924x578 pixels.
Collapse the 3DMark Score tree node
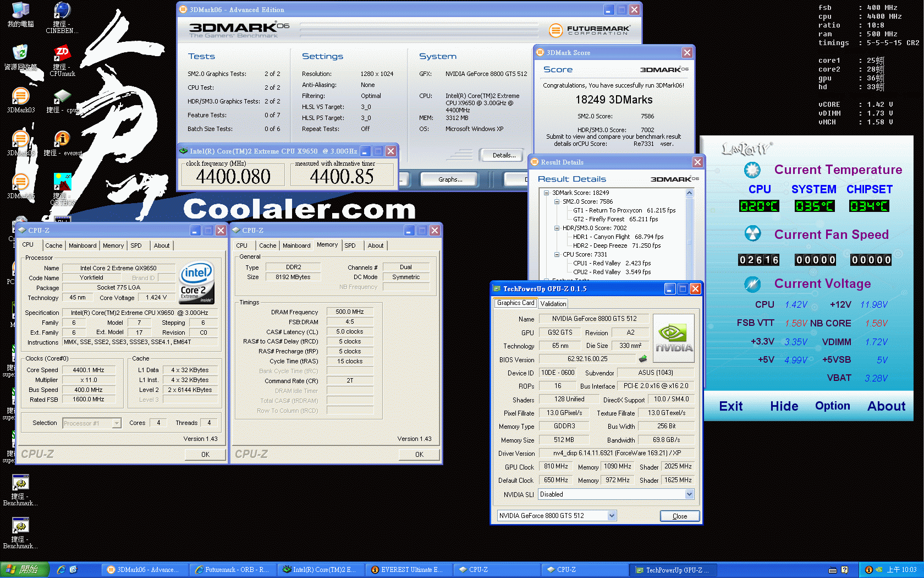pyautogui.click(x=546, y=193)
